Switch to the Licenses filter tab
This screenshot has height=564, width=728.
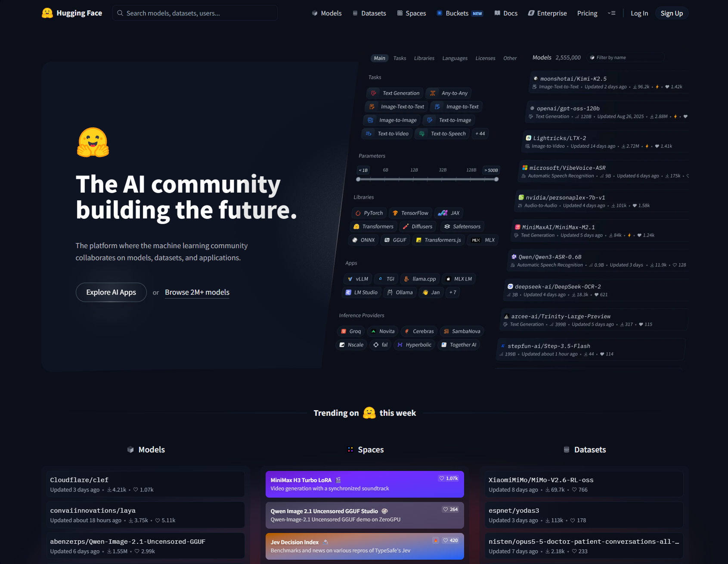tap(485, 58)
